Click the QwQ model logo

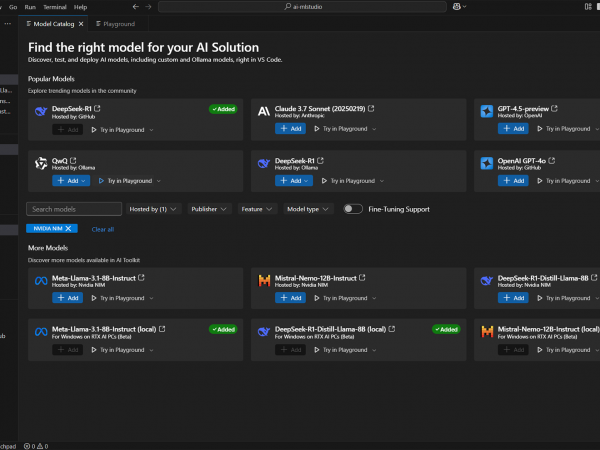click(x=41, y=163)
